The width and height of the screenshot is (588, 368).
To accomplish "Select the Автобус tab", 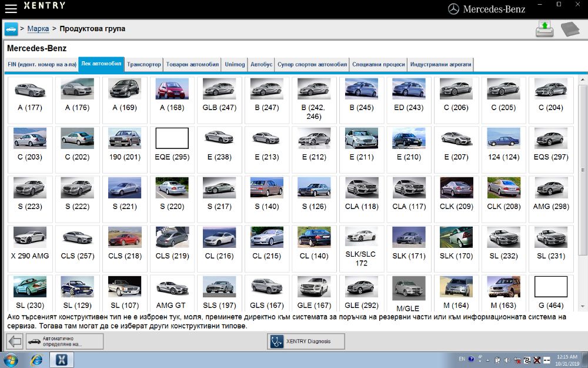I will (x=262, y=65).
